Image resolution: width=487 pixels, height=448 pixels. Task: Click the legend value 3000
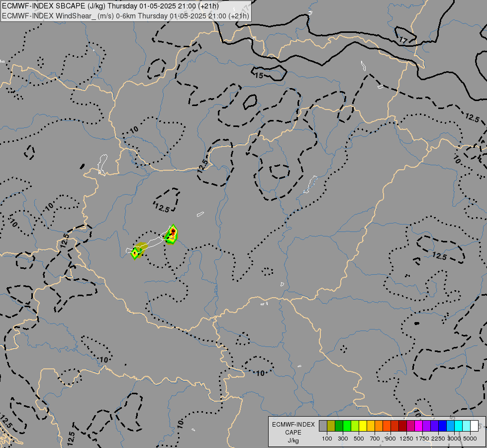coord(454,439)
